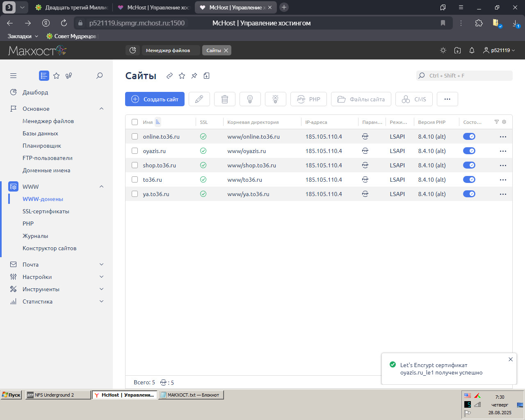The height and width of the screenshot is (420, 525).
Task: Open МАКХОСТ.txt Блокнот in the taskbar
Action: (x=191, y=395)
